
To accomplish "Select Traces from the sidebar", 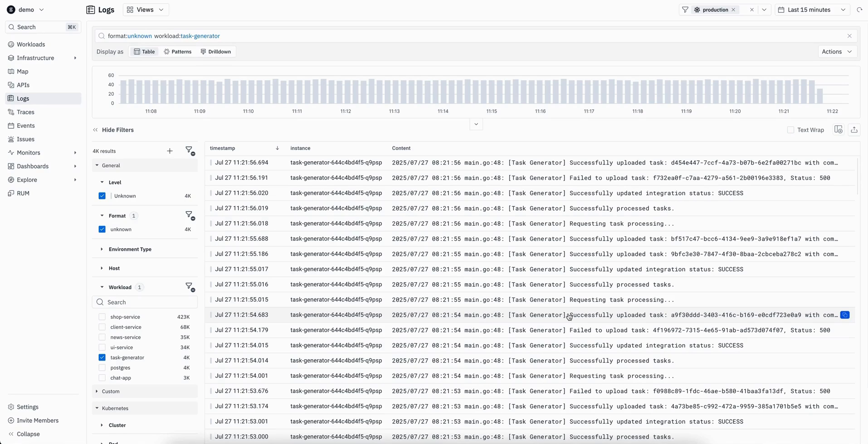I will (x=26, y=112).
